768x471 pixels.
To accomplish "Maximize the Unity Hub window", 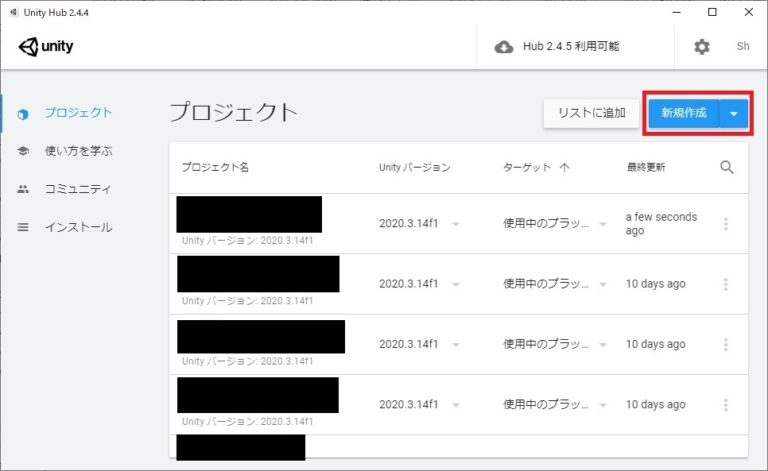I will click(x=712, y=12).
